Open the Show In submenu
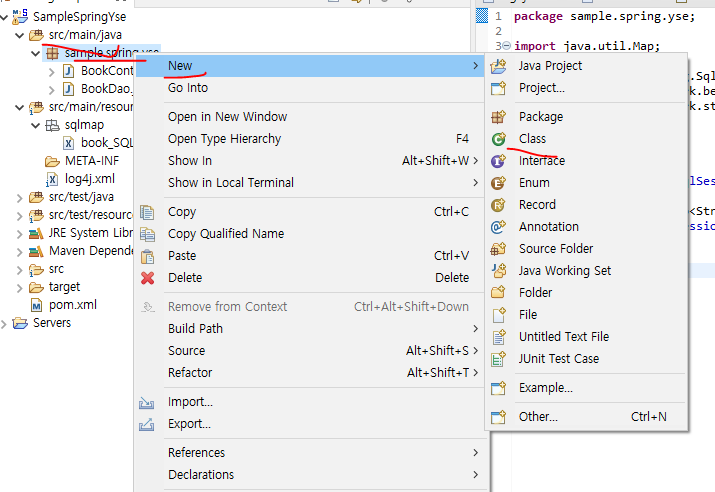This screenshot has height=492, width=715. click(310, 161)
